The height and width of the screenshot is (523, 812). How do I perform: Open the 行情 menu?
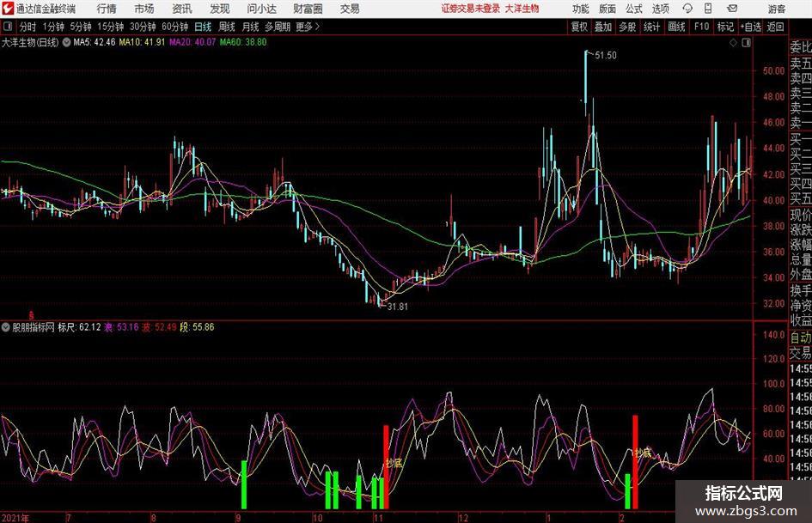click(107, 9)
